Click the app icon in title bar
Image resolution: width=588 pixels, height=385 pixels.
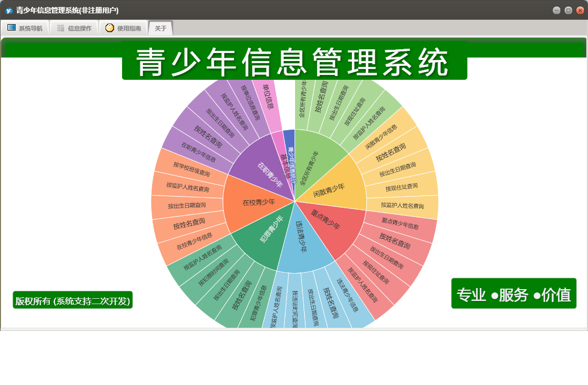9,11
